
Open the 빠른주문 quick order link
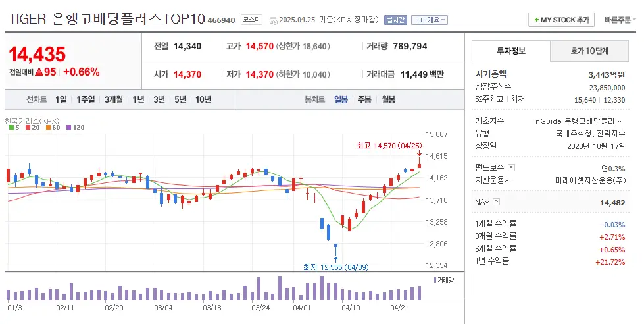point(620,20)
